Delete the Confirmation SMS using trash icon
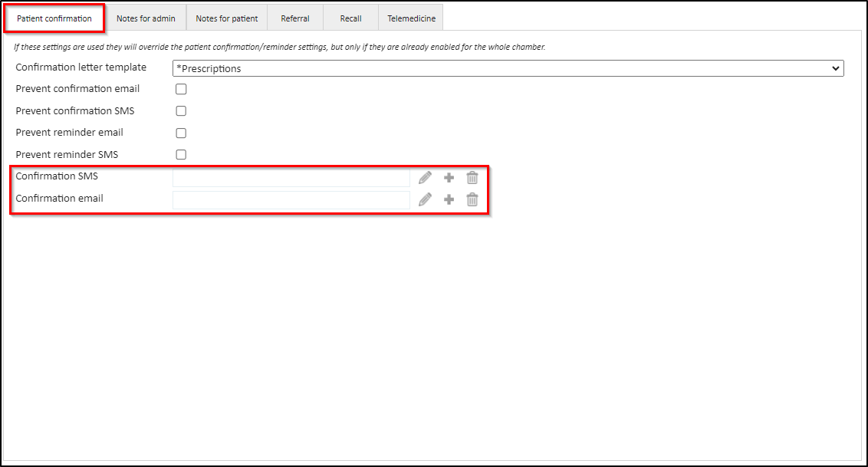This screenshot has width=868, height=467. tap(472, 178)
